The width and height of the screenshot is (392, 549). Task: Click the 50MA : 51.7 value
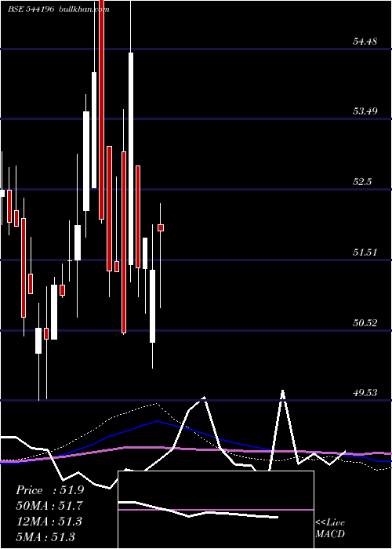click(x=49, y=506)
